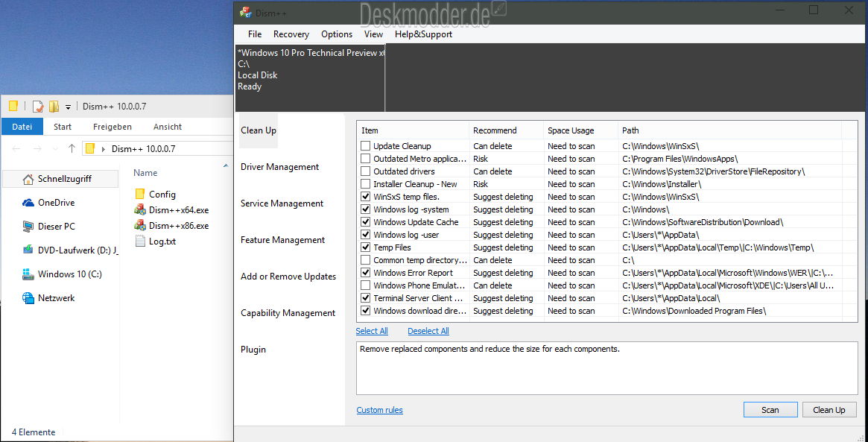Select the Config folder in Explorer
The width and height of the screenshot is (868, 442).
point(155,194)
